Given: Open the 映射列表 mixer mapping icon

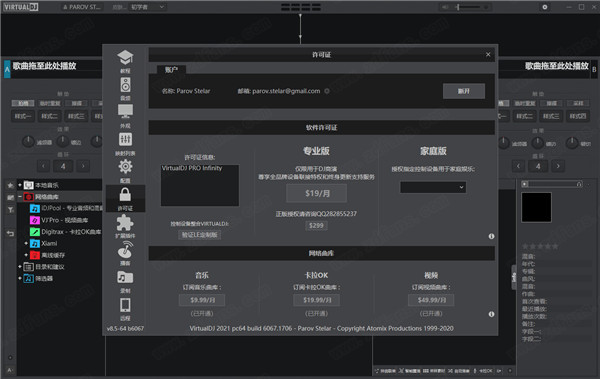Looking at the screenshot, I should [125, 144].
